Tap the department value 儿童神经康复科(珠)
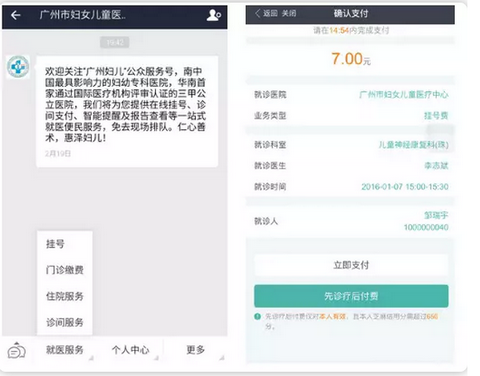This screenshot has width=480, height=376. (413, 145)
